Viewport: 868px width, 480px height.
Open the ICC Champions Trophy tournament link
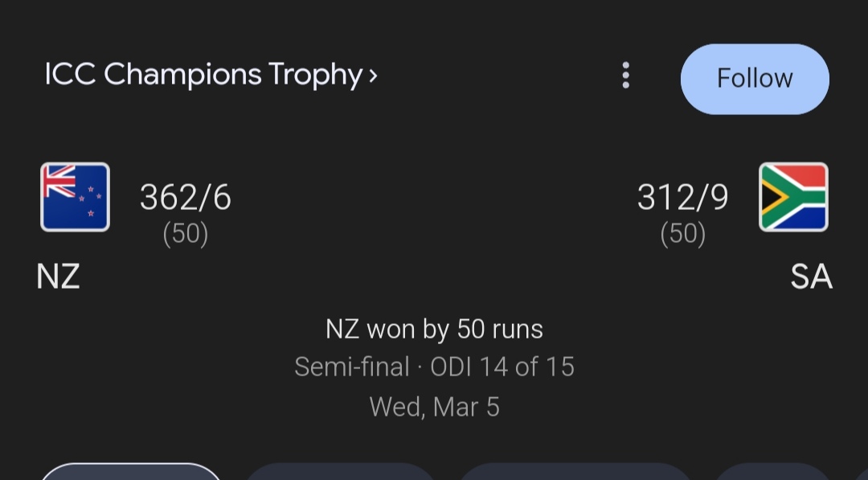pyautogui.click(x=203, y=75)
